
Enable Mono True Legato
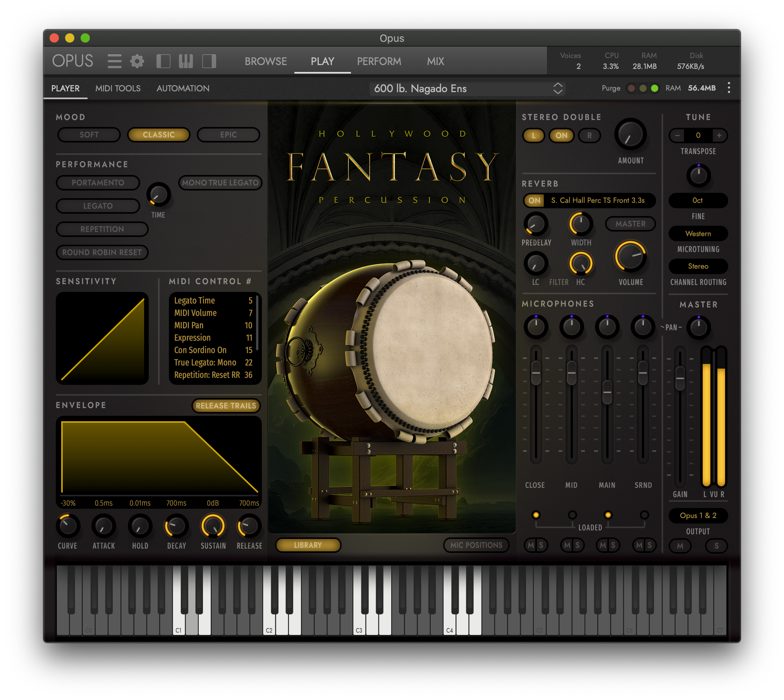click(220, 183)
